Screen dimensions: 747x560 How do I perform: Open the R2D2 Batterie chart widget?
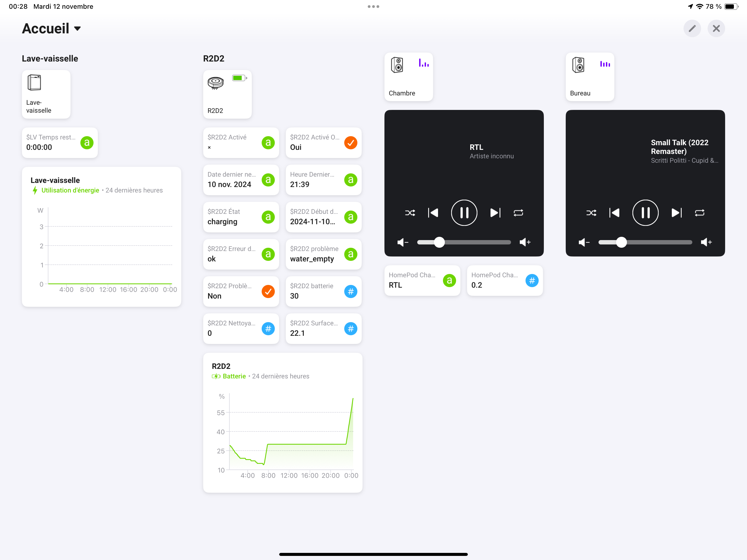tap(283, 422)
